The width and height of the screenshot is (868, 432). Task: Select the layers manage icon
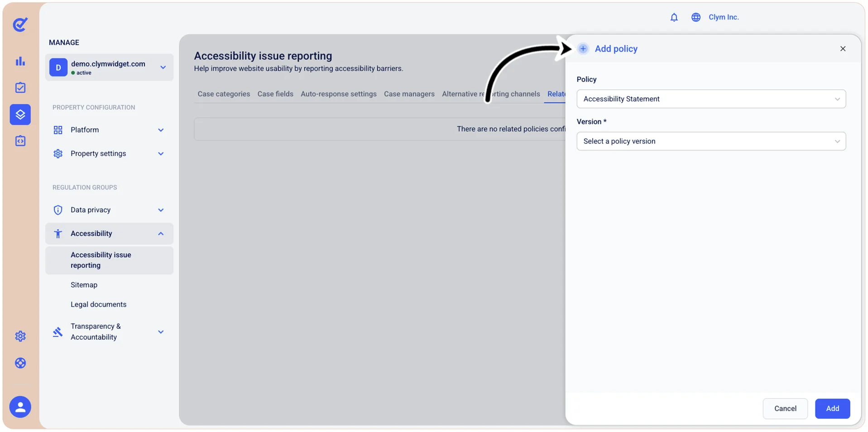click(x=20, y=114)
